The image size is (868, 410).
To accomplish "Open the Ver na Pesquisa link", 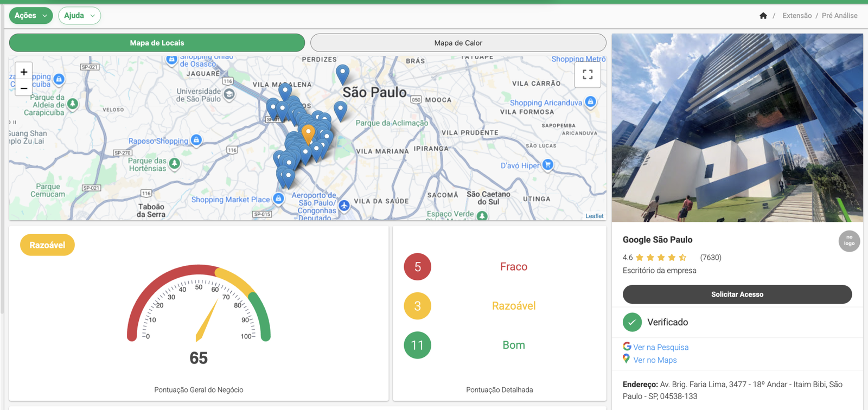I will [x=660, y=347].
